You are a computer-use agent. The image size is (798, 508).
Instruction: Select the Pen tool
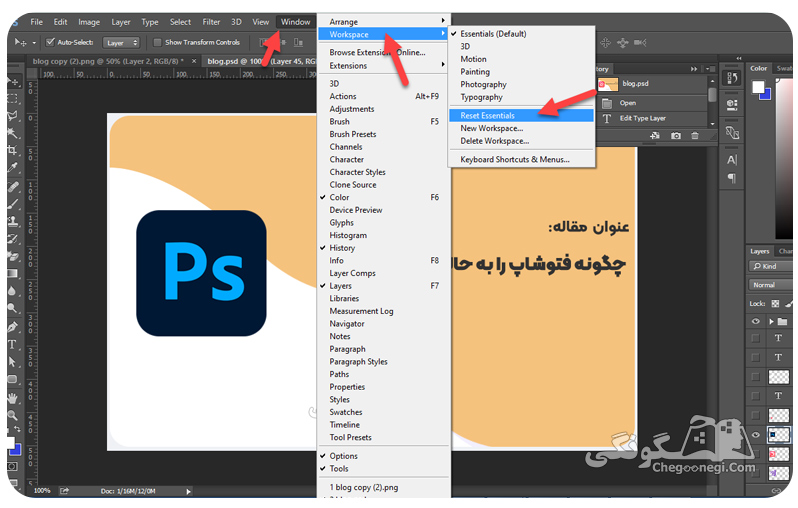(x=13, y=327)
